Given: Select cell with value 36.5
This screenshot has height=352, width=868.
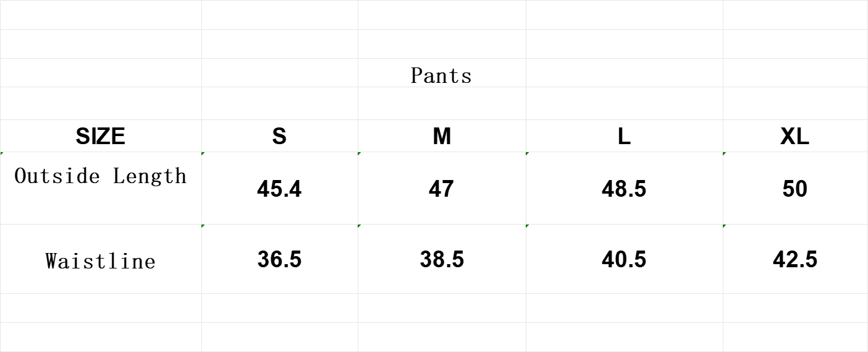Looking at the screenshot, I should click(x=279, y=259).
